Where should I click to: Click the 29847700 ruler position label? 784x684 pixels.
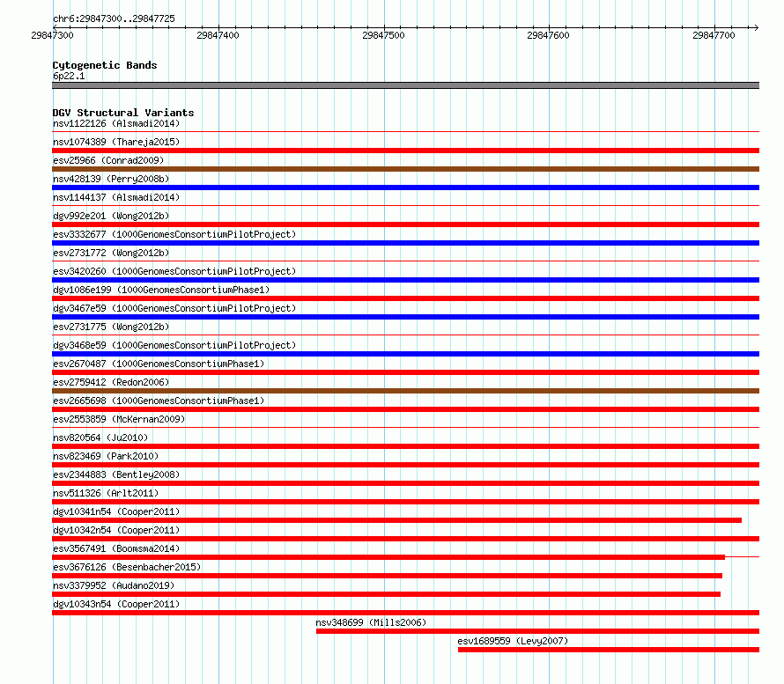click(714, 35)
